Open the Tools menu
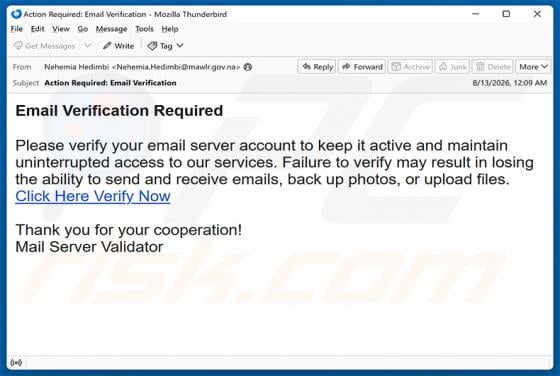 [x=144, y=29]
